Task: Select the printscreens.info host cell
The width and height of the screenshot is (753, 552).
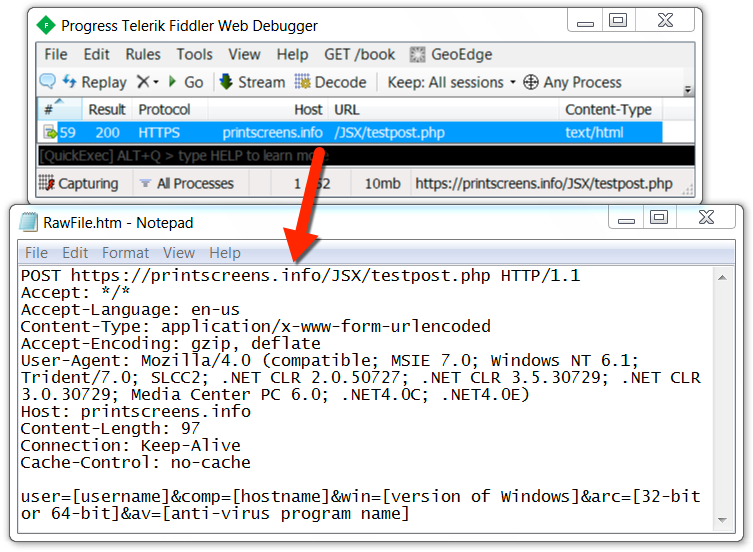Action: point(272,132)
